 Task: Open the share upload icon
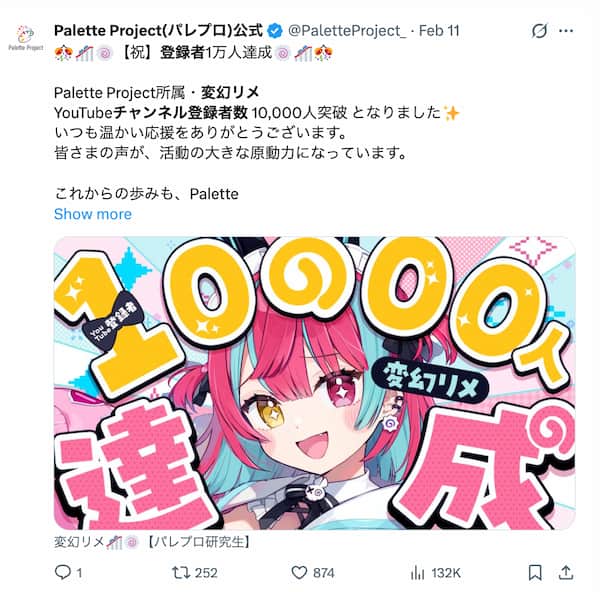click(x=566, y=572)
